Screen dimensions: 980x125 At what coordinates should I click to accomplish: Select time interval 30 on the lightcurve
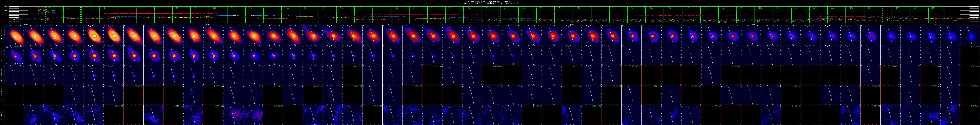(x=582, y=14)
